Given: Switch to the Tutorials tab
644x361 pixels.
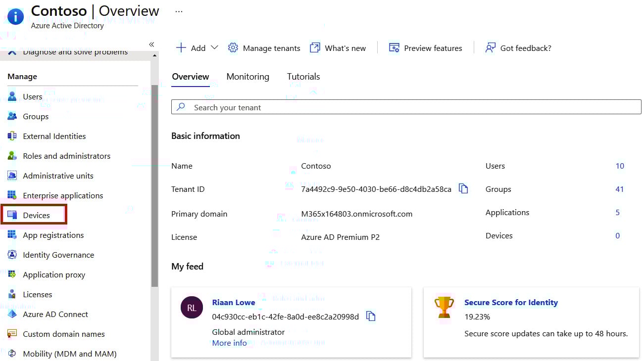Looking at the screenshot, I should pyautogui.click(x=303, y=77).
